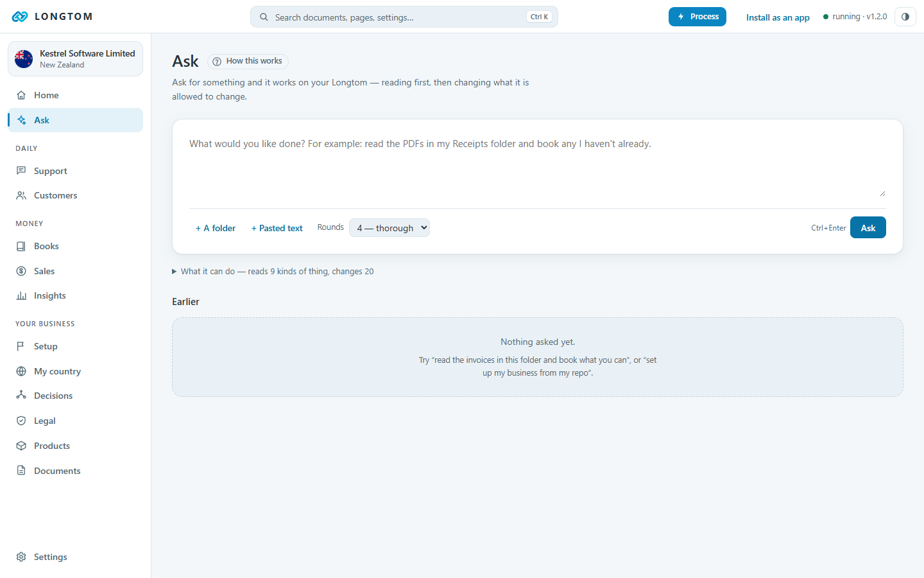The image size is (924, 578).
Task: Open the Kestrel Software Limited business switcher
Action: (75, 59)
